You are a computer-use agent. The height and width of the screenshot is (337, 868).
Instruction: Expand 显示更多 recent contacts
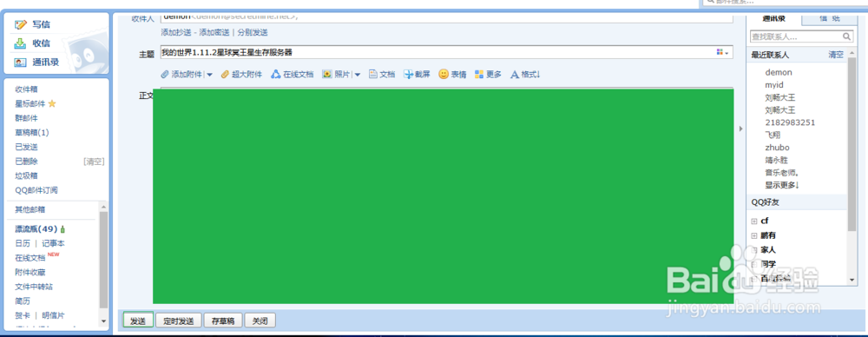[x=782, y=185]
